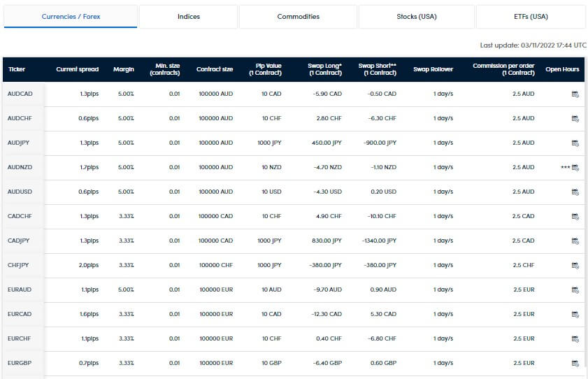
Task: Open trading hours icon for AUDCAD row
Action: (x=575, y=94)
